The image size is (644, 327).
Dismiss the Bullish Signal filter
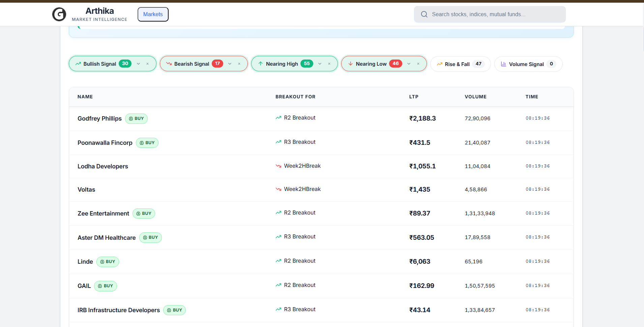point(148,63)
